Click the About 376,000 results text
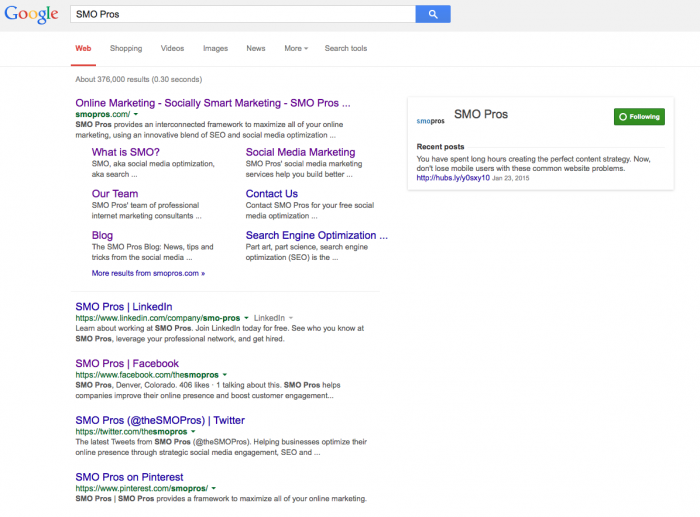The height and width of the screenshot is (517, 700). (x=138, y=79)
